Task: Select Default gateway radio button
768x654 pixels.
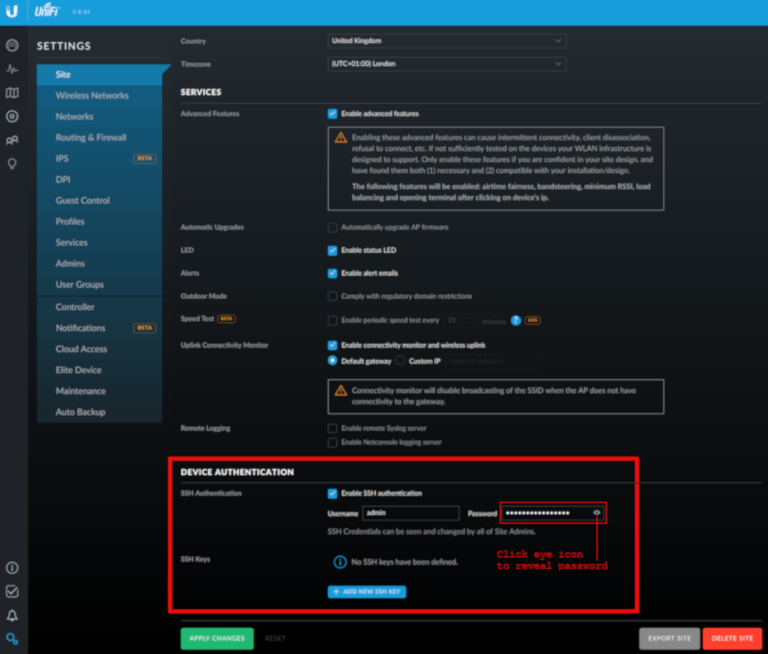Action: [332, 361]
